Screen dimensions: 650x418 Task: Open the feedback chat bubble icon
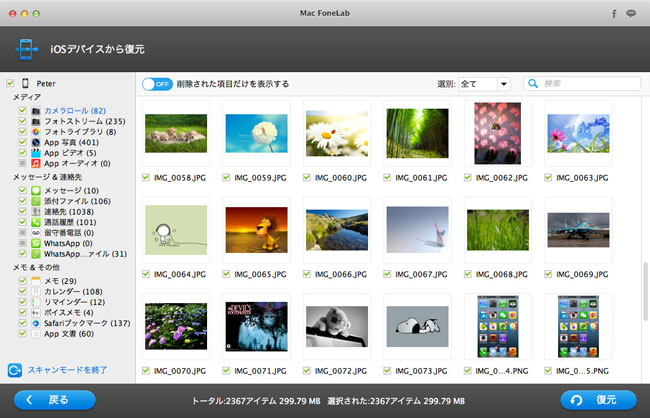(x=631, y=15)
